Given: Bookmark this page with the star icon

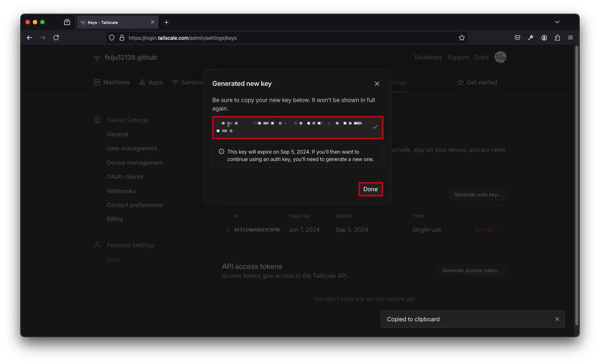Looking at the screenshot, I should point(462,38).
